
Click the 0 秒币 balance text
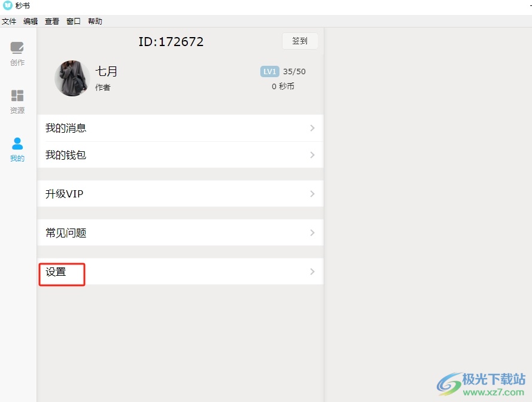point(283,87)
